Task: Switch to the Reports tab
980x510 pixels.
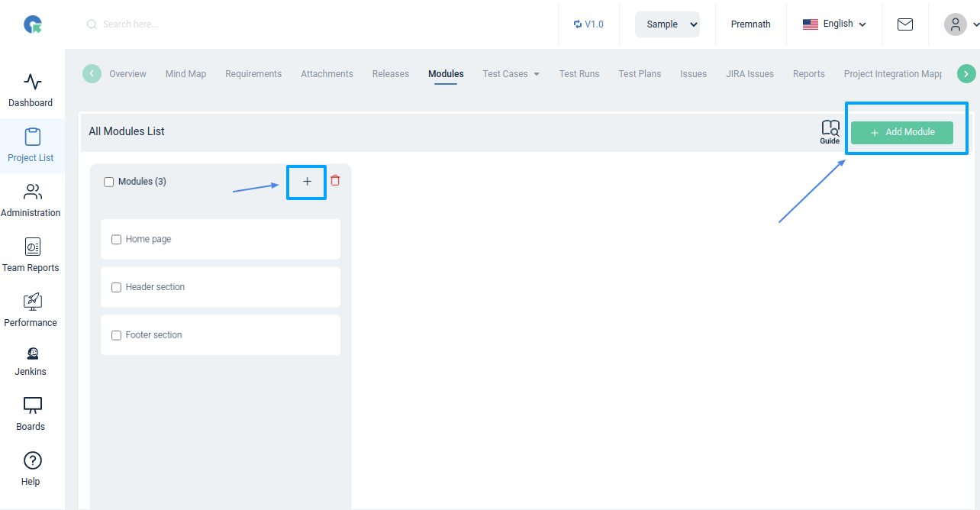Action: [x=809, y=74]
